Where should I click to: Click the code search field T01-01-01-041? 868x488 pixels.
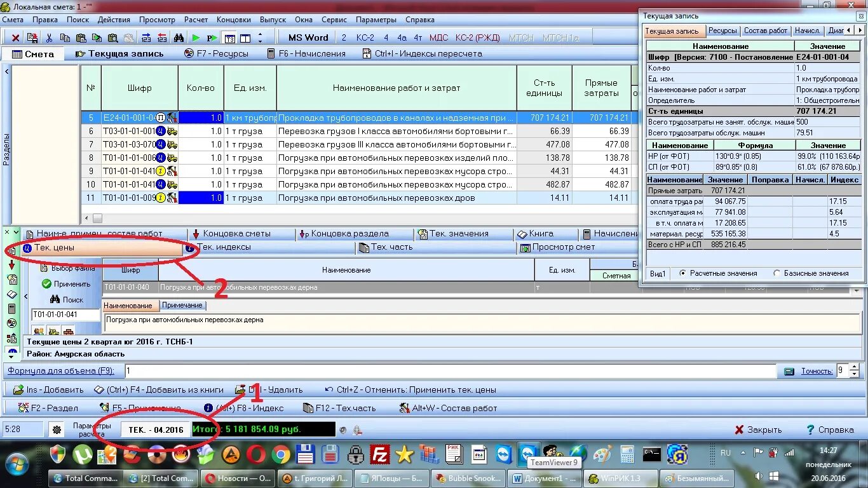pyautogui.click(x=65, y=315)
